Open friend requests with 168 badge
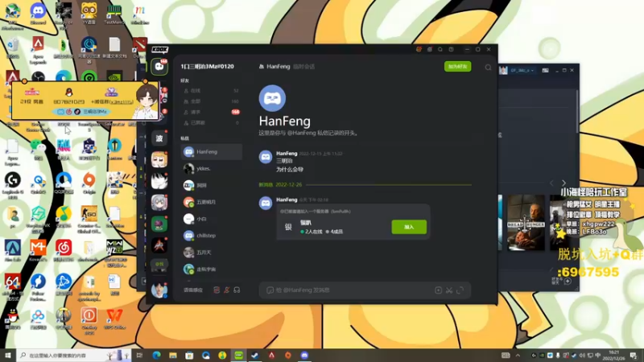 (x=212, y=112)
